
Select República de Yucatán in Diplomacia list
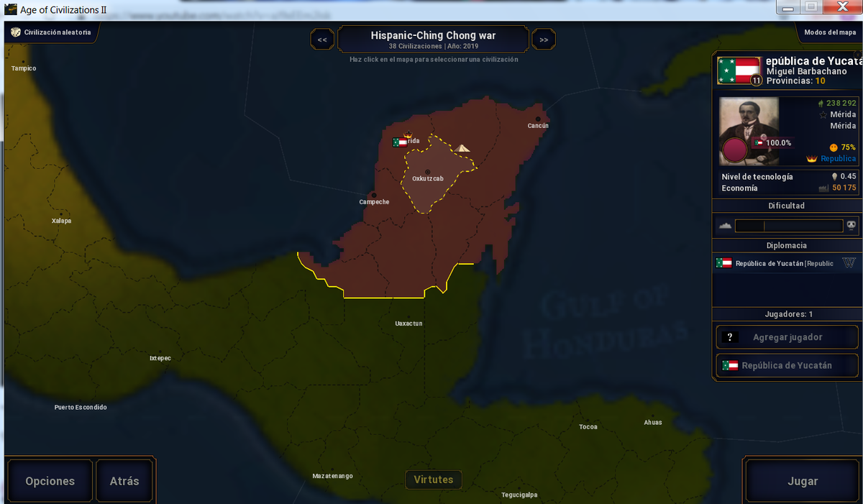pos(785,263)
